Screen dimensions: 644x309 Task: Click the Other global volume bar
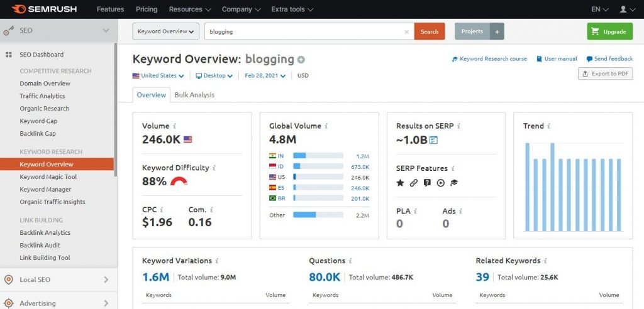[318, 215]
